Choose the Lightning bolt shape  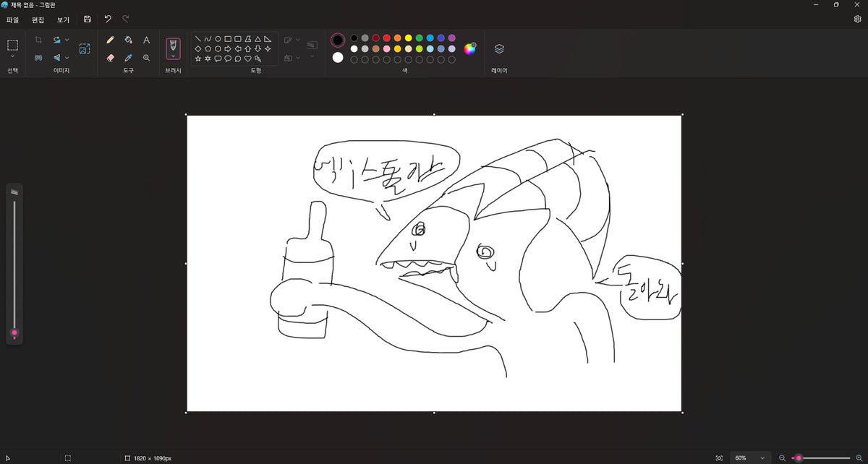click(x=258, y=59)
